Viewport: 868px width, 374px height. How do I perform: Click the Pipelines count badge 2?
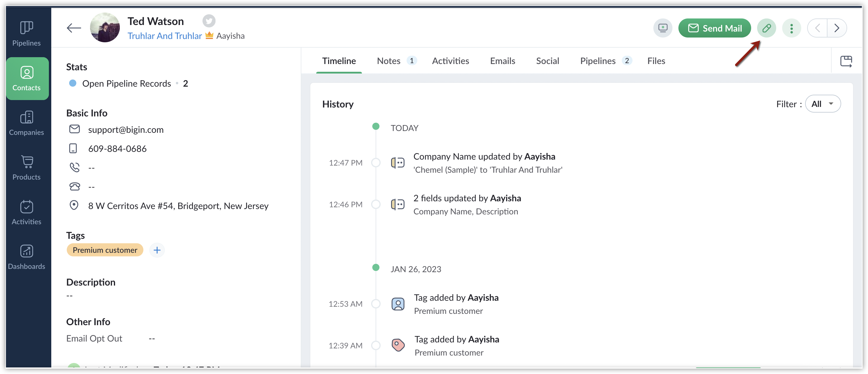coord(627,61)
